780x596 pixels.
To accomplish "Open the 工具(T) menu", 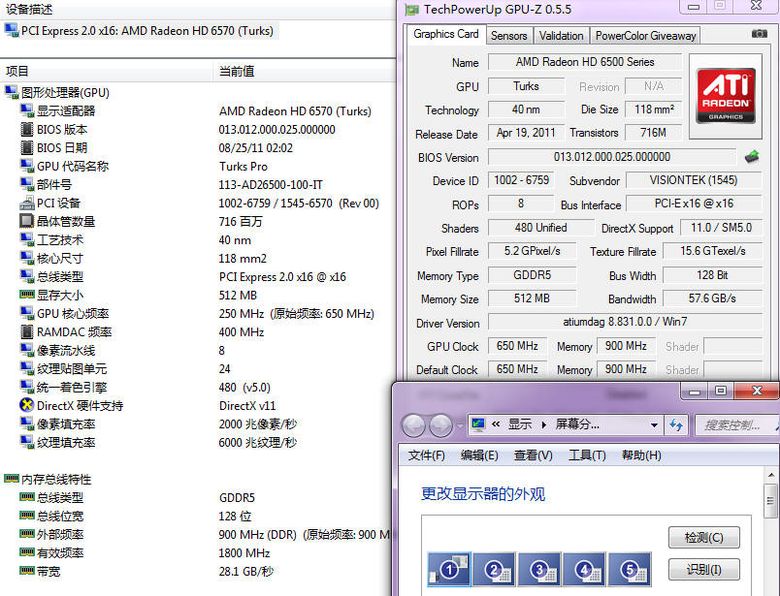I will (587, 455).
